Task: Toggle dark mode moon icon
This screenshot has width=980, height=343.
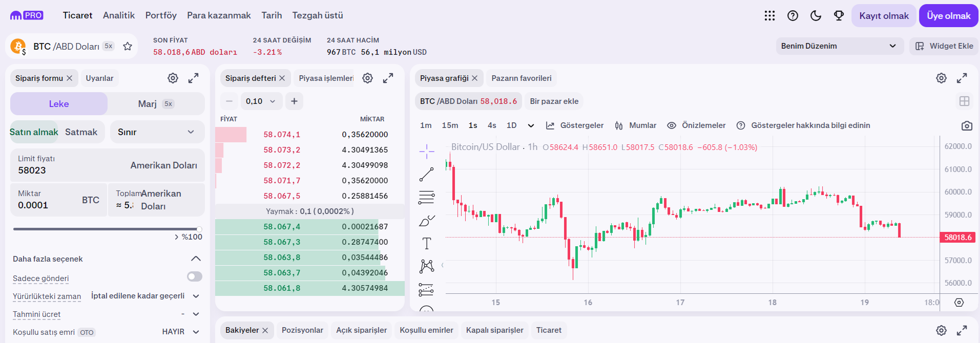Action: [x=816, y=16]
